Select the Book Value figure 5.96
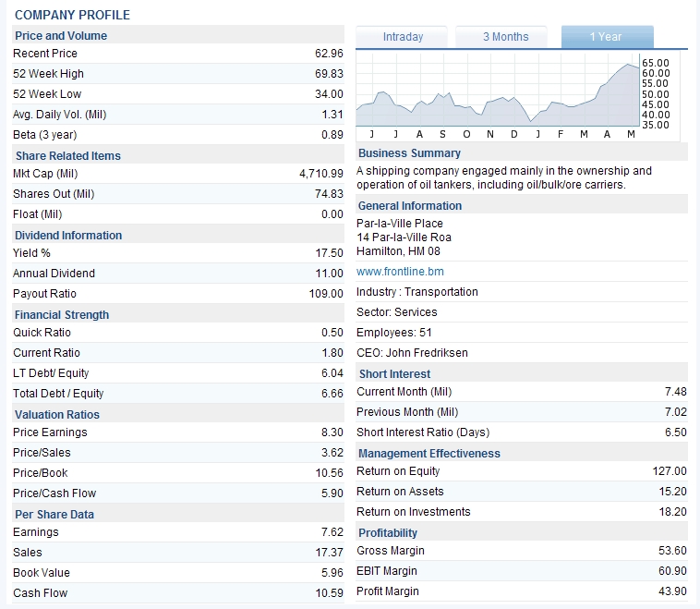The image size is (700, 609). pos(332,573)
